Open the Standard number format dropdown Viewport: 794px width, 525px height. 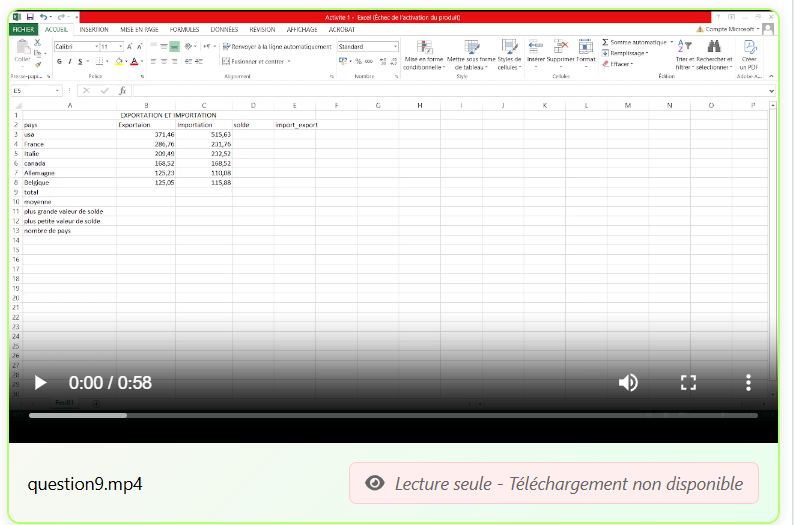click(x=395, y=47)
